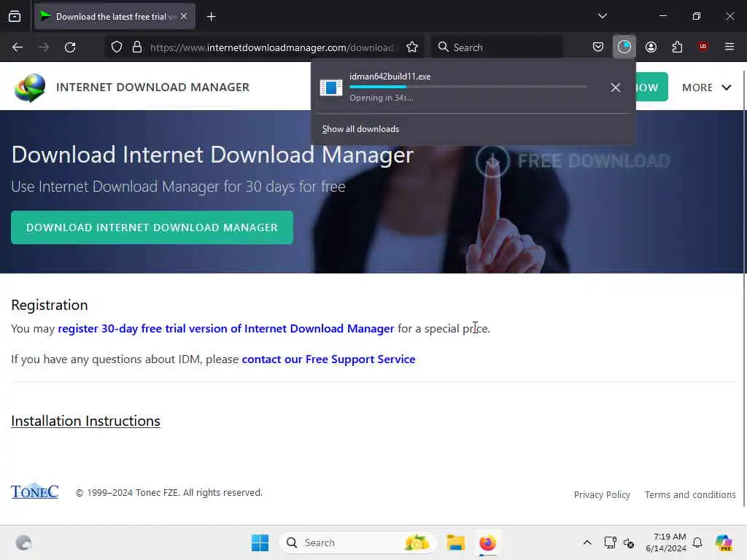The width and height of the screenshot is (747, 560).
Task: Click the Tonec company logo
Action: click(35, 491)
